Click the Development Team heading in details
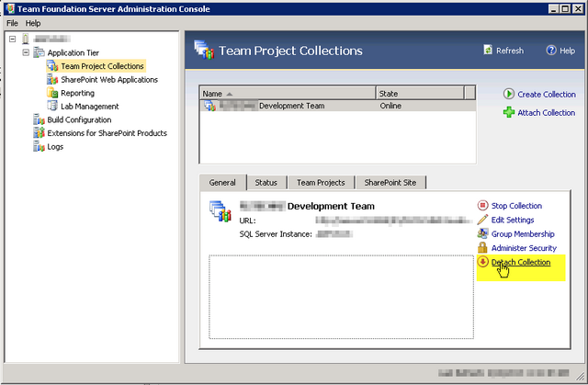 (x=331, y=206)
